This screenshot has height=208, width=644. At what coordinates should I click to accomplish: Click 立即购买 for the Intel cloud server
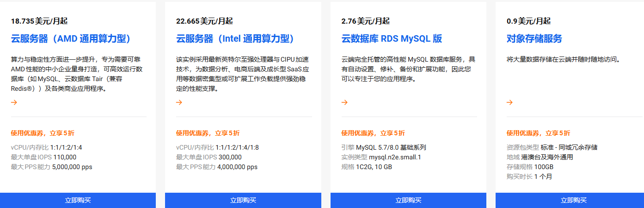(243, 200)
